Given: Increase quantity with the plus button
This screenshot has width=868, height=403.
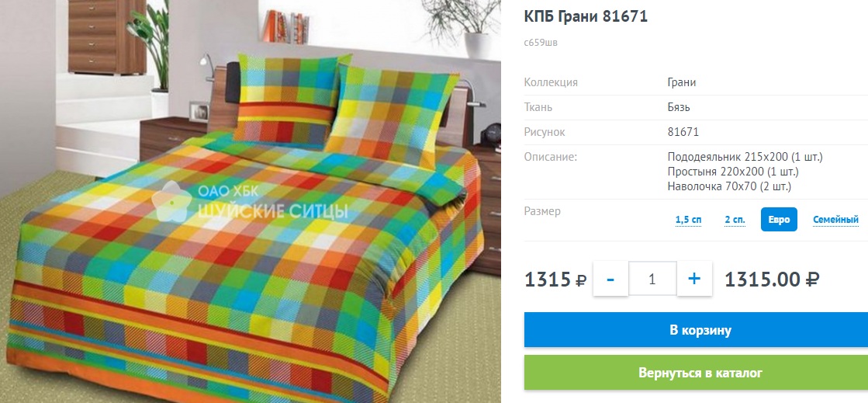Looking at the screenshot, I should 694,279.
